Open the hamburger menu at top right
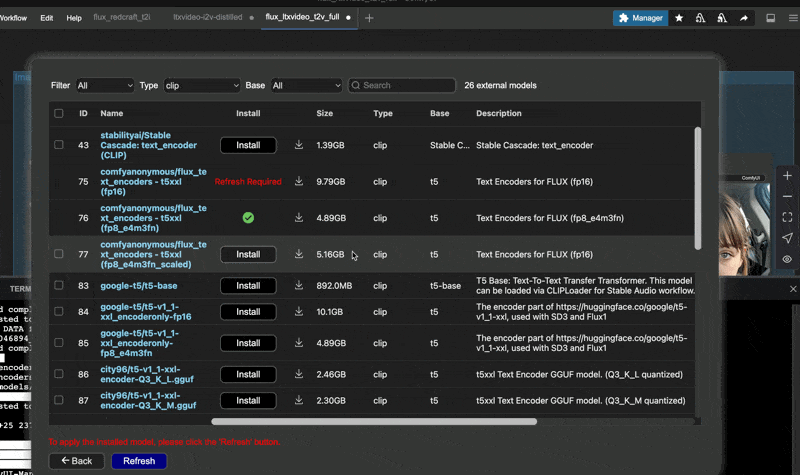Screen dimensions: 800x475 click(x=793, y=18)
